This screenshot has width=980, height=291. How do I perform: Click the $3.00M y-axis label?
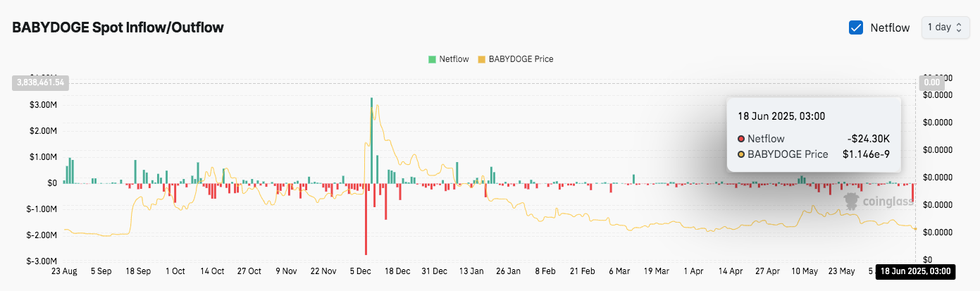[45, 105]
